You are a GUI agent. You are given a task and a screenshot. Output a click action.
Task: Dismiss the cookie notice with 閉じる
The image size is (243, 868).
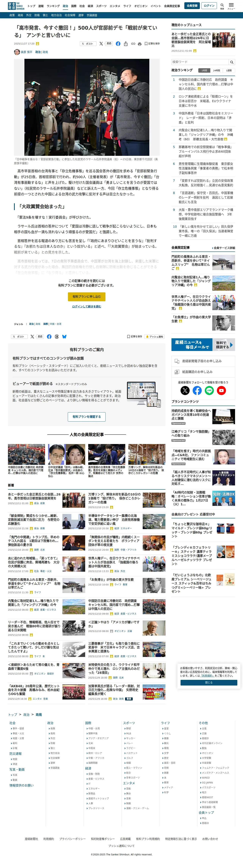point(209,682)
